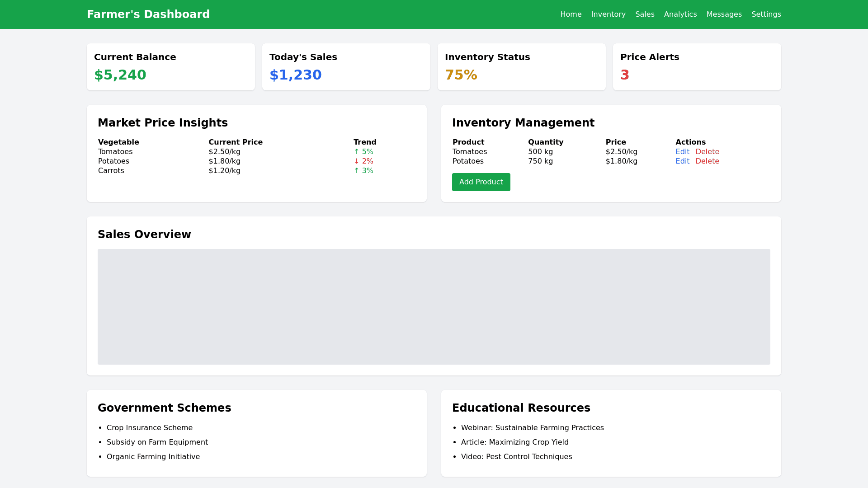This screenshot has height=488, width=868.
Task: Open the Pest Control Techniques video
Action: tap(516, 457)
